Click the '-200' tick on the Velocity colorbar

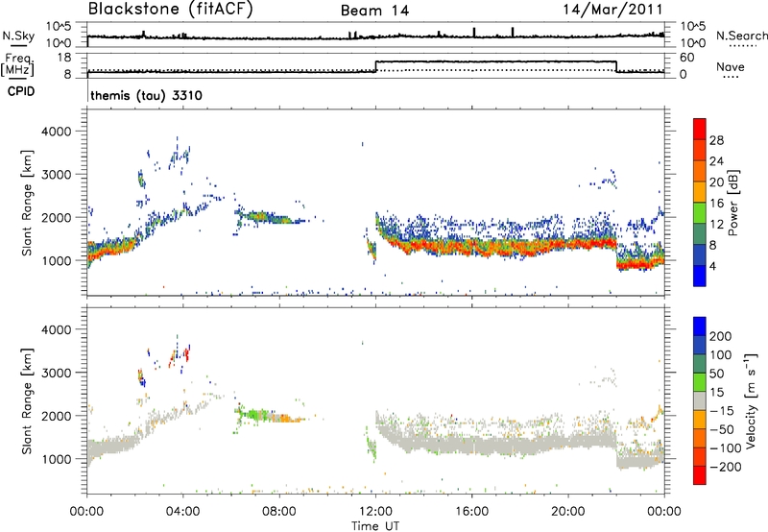[x=724, y=467]
